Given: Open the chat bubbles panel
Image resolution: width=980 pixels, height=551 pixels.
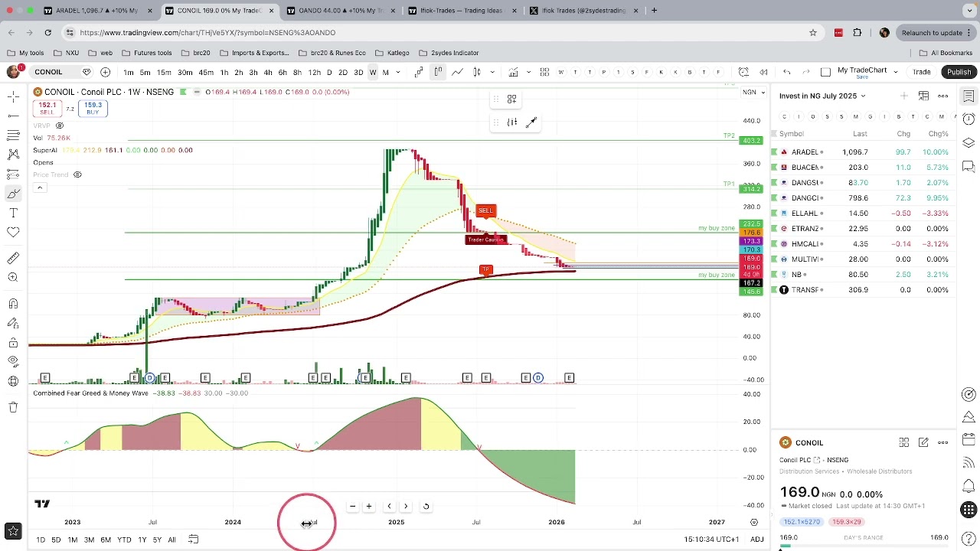Looking at the screenshot, I should [969, 166].
